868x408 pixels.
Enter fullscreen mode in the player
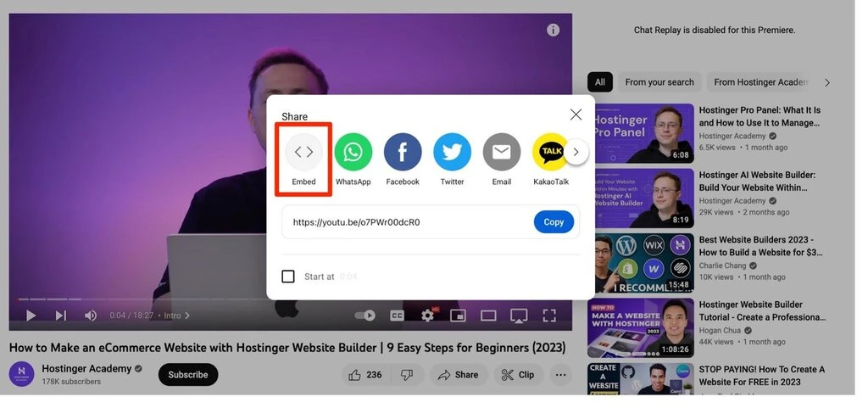coord(549,316)
